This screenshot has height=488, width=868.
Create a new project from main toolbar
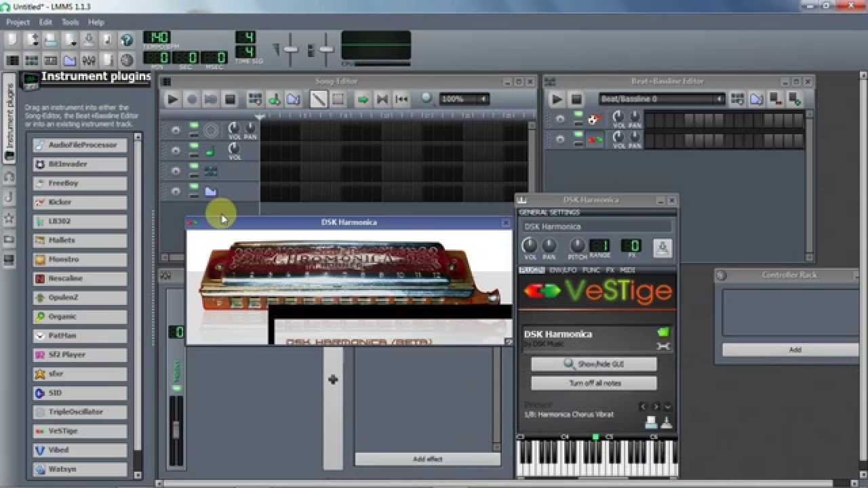pos(12,40)
